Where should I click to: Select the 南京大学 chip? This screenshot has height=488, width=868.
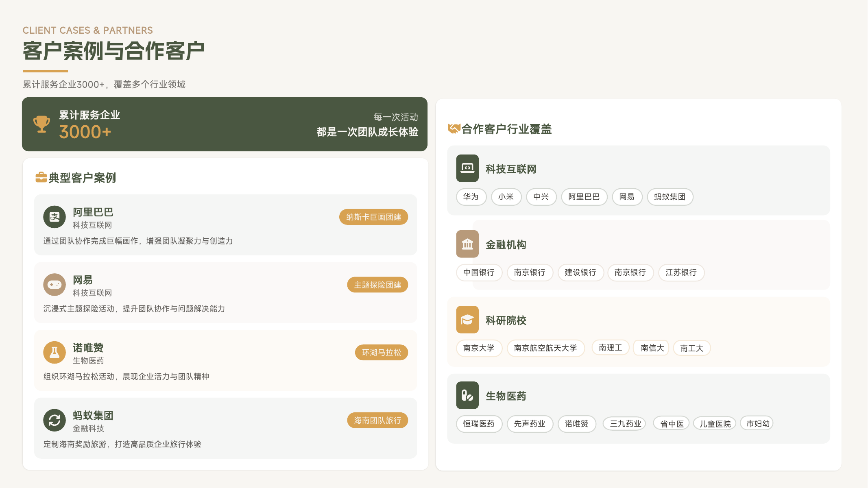click(x=479, y=348)
